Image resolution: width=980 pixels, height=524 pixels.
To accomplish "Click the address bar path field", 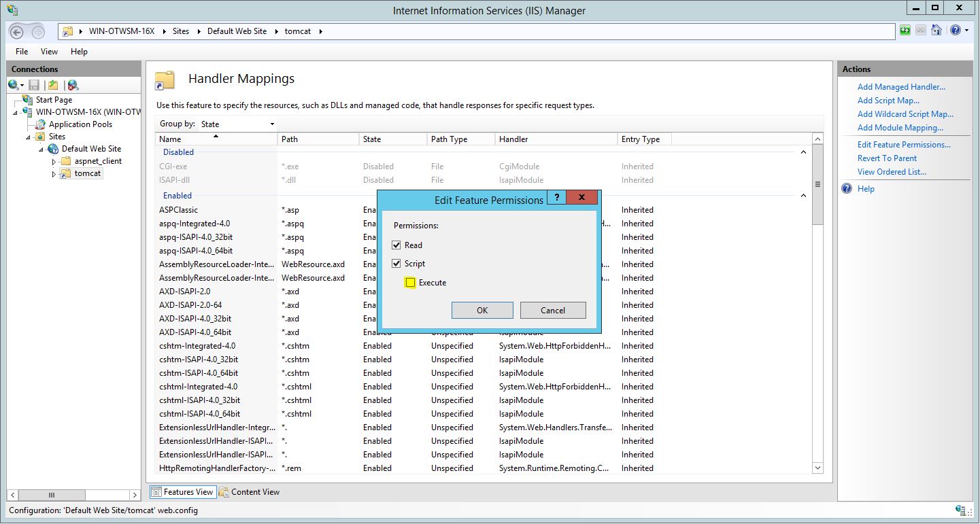I will click(x=477, y=31).
